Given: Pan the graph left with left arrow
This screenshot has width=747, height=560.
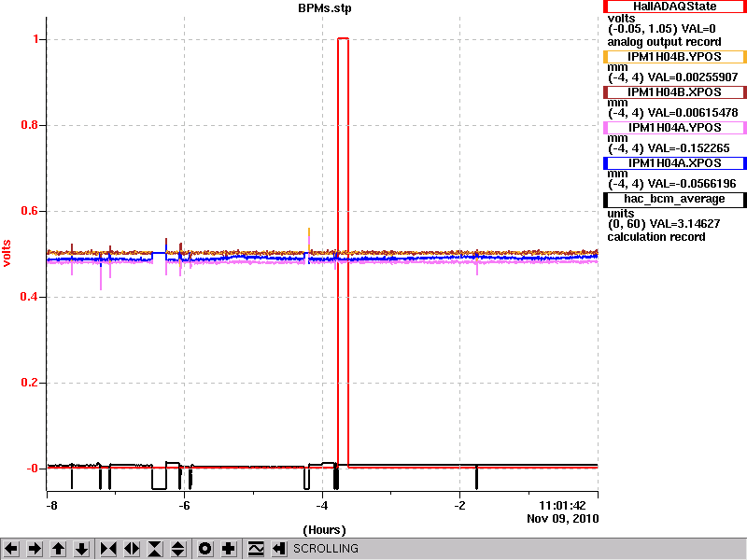Looking at the screenshot, I should (x=11, y=549).
